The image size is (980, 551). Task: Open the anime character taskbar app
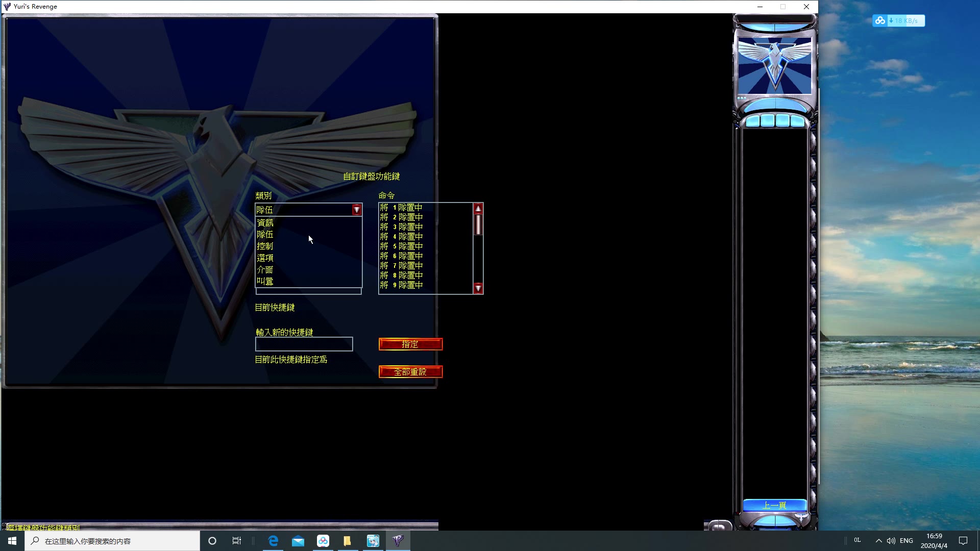point(373,541)
